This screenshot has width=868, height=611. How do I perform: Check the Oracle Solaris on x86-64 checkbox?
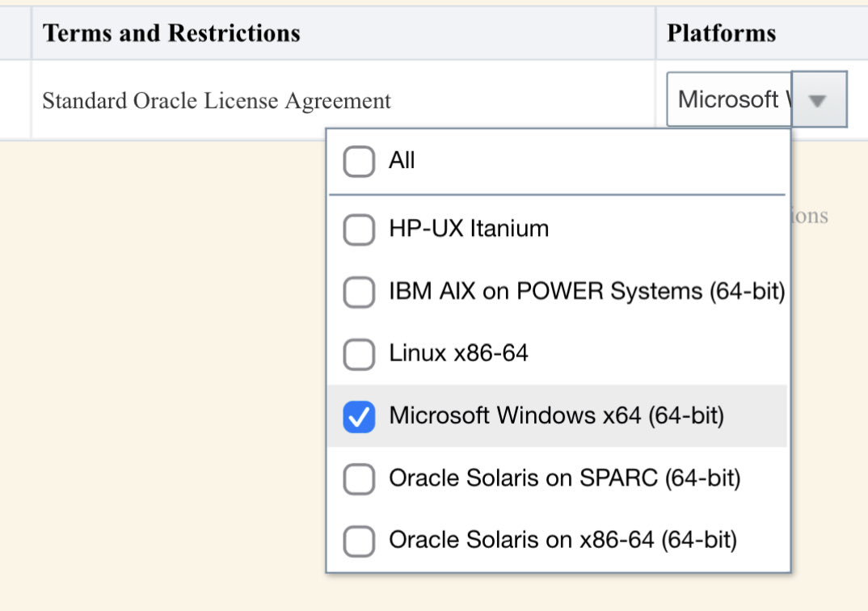click(x=359, y=541)
